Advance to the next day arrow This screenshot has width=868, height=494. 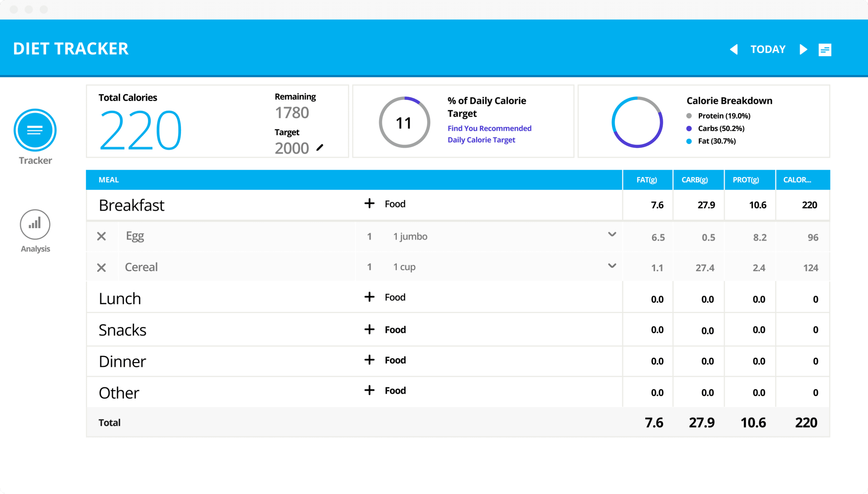[803, 50]
